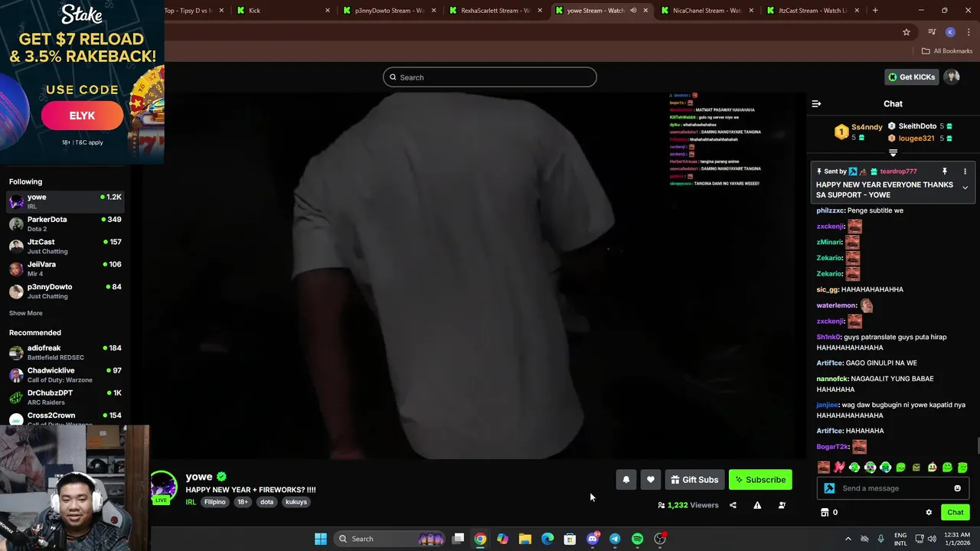
Task: Open the moderator user icon beside report
Action: (x=782, y=505)
